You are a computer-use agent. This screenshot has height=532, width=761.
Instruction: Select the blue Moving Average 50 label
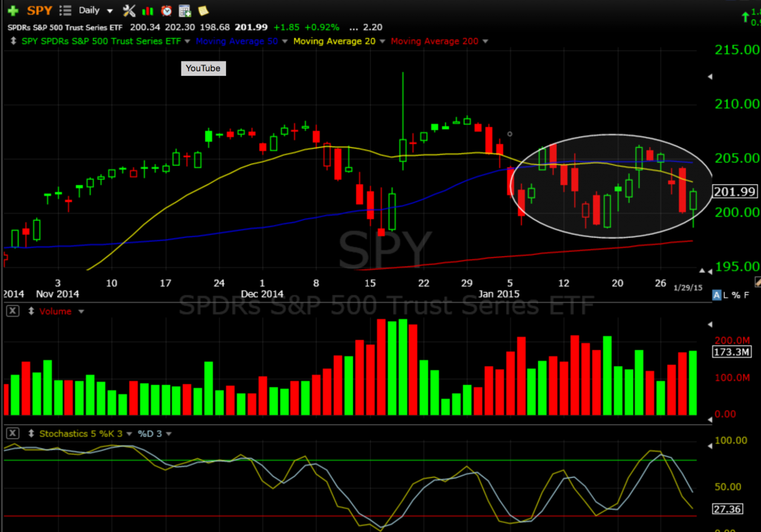point(237,42)
